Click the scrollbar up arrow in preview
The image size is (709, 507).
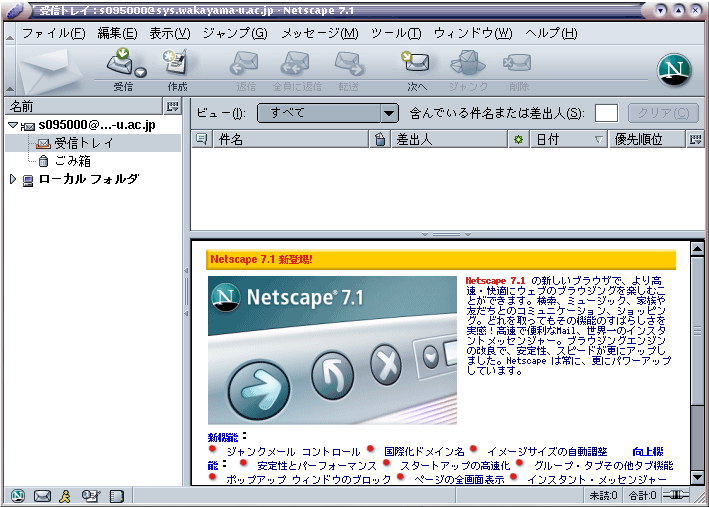tap(697, 248)
